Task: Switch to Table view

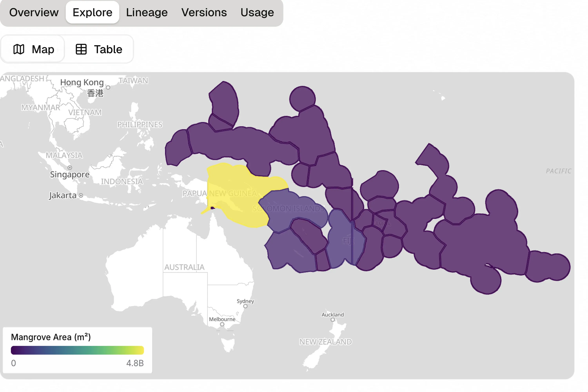Action: click(x=99, y=49)
